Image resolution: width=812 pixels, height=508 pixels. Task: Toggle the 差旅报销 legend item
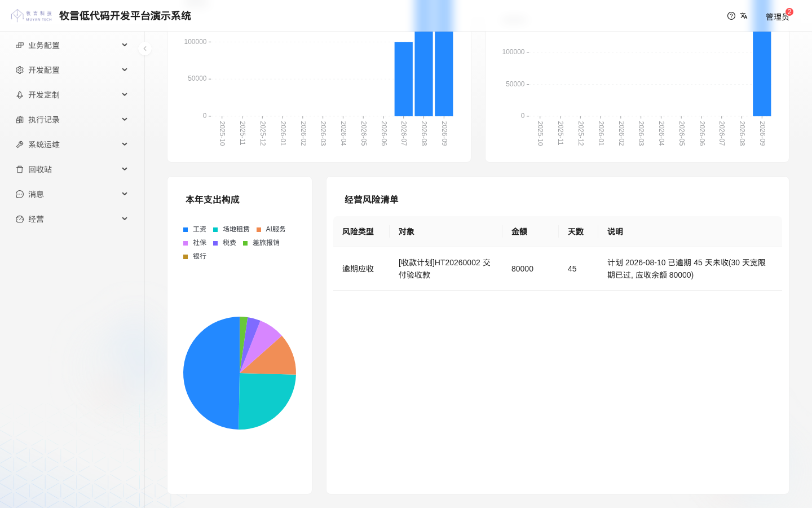261,243
